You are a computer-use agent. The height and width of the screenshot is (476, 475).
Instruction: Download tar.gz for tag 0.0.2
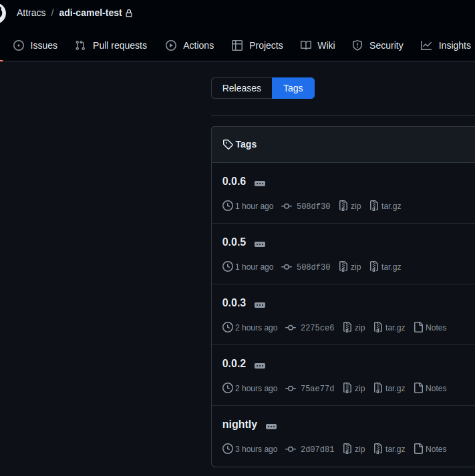coord(389,389)
